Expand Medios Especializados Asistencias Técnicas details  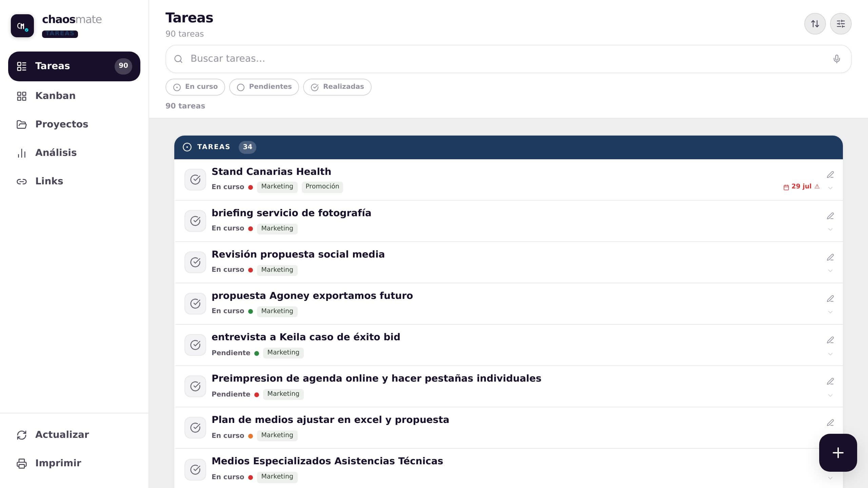(x=830, y=478)
